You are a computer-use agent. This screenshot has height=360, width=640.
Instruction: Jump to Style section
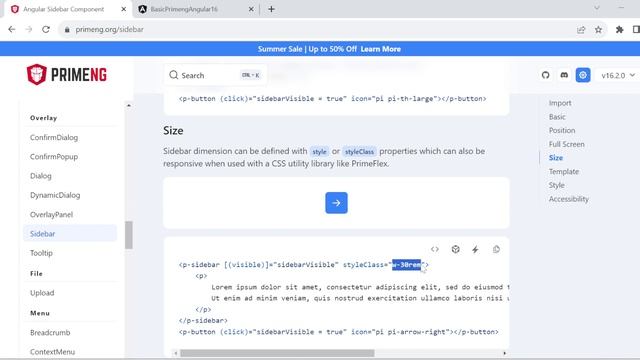557,185
